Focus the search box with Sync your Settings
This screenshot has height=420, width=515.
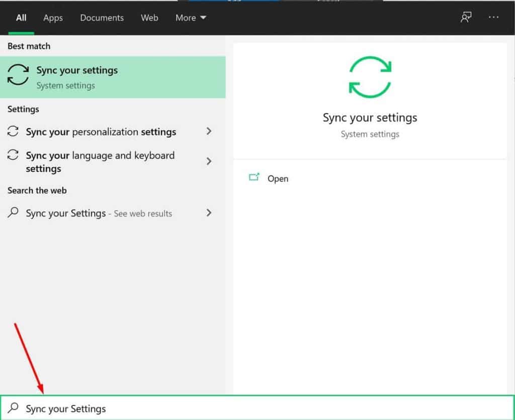point(257,408)
